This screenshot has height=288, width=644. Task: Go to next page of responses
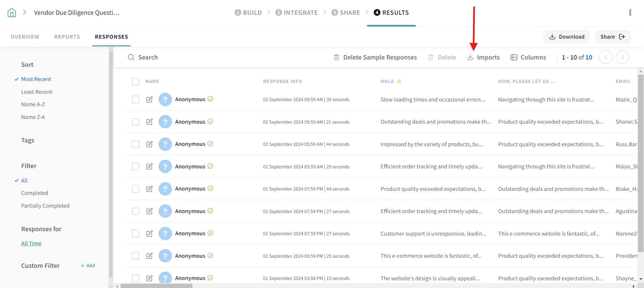pyautogui.click(x=622, y=57)
